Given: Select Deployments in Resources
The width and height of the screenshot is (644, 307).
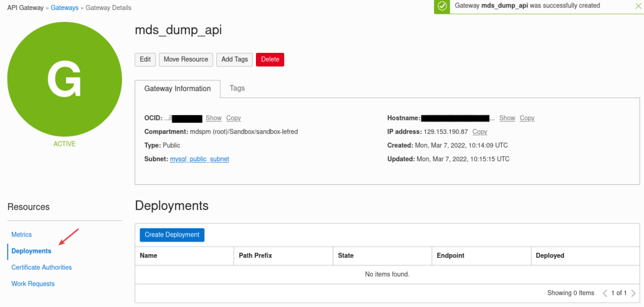Looking at the screenshot, I should click(31, 251).
